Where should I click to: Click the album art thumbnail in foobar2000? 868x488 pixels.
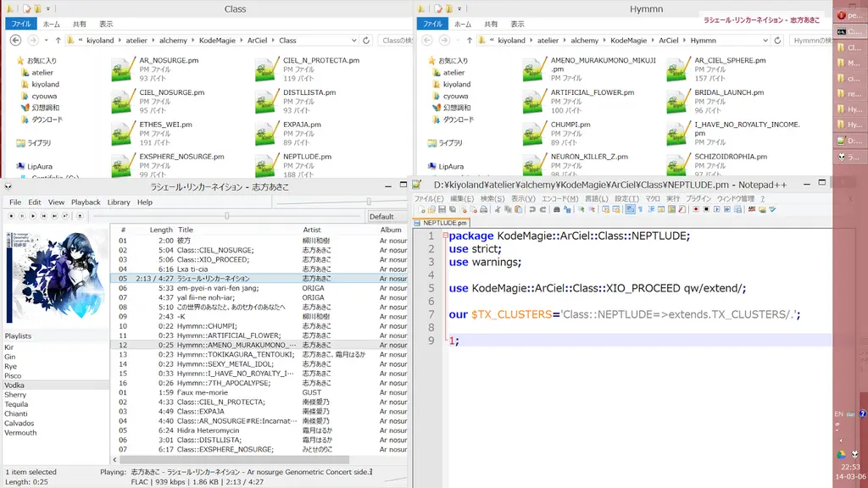click(x=54, y=277)
